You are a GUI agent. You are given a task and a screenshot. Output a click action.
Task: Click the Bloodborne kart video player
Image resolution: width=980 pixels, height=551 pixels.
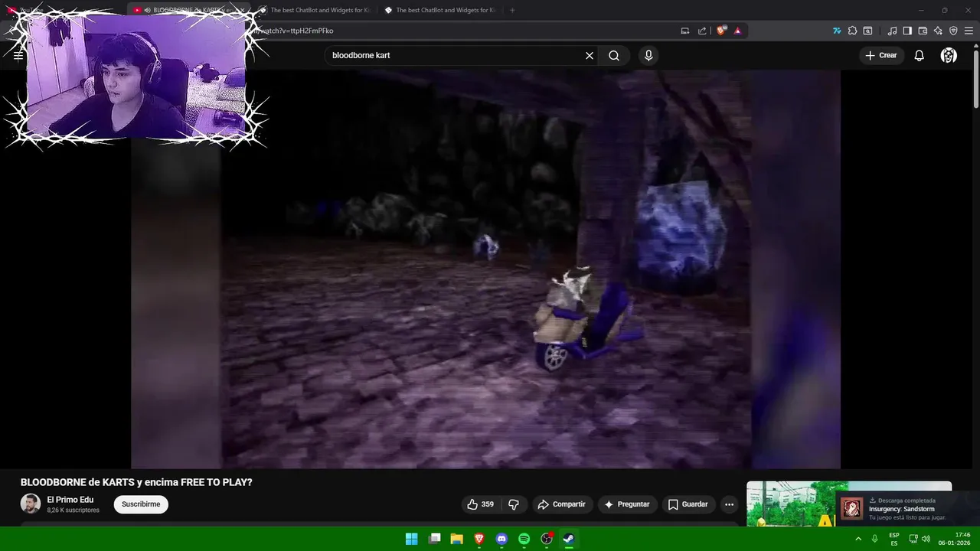[x=485, y=269]
